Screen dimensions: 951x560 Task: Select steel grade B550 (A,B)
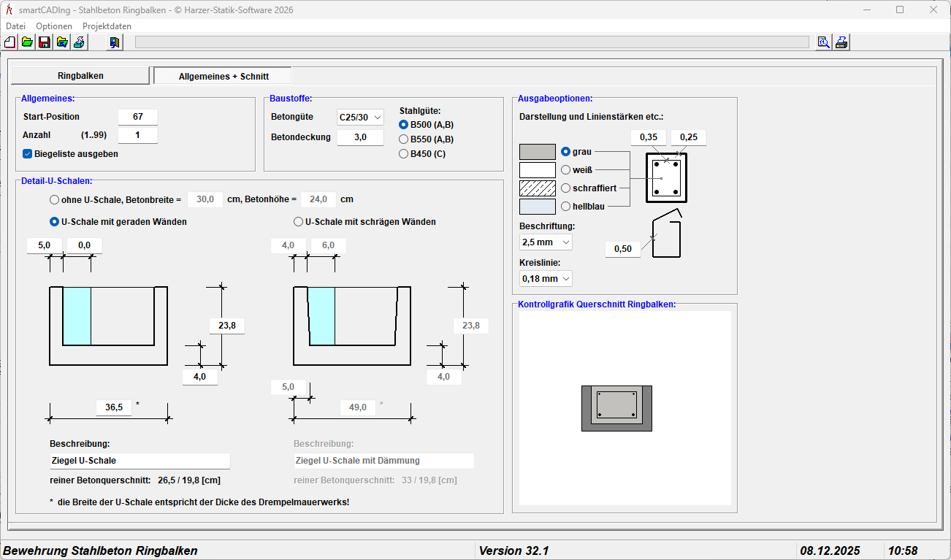403,139
